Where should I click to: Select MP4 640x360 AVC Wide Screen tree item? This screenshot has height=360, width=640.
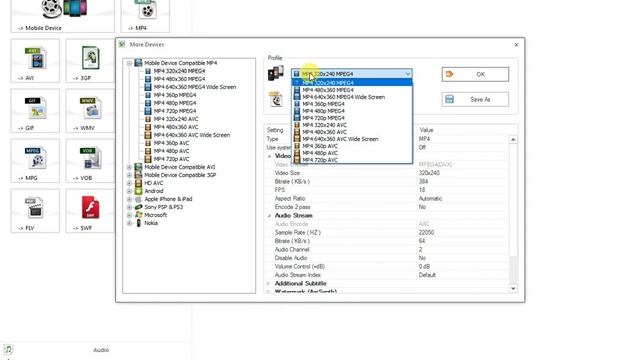[191, 135]
